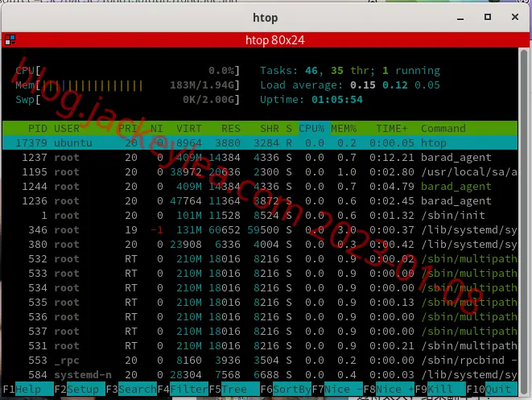Select green barad_agent row PID 1244
This screenshot has height=400, width=532.
(260, 186)
